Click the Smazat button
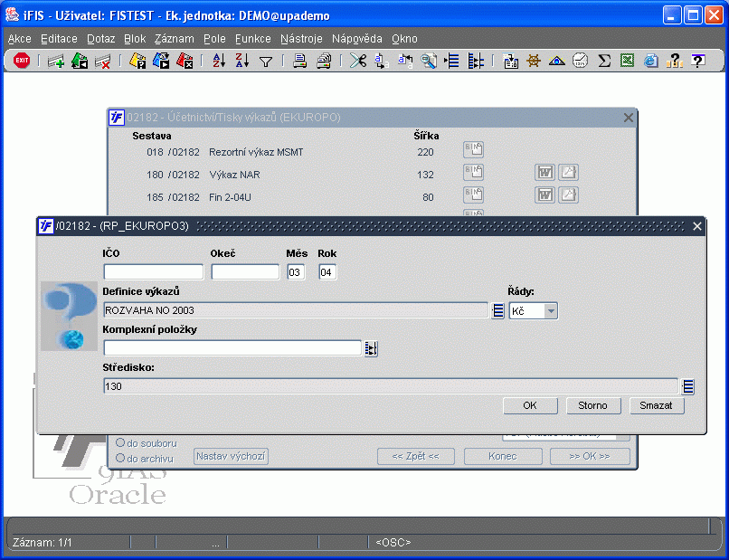The image size is (729, 560). [x=656, y=405]
